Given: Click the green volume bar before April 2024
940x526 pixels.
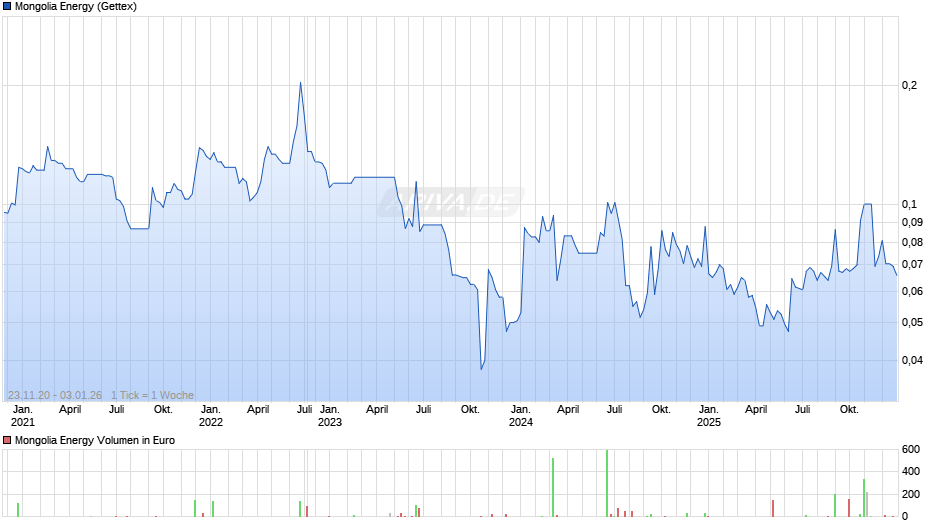Looking at the screenshot, I should (x=553, y=487).
